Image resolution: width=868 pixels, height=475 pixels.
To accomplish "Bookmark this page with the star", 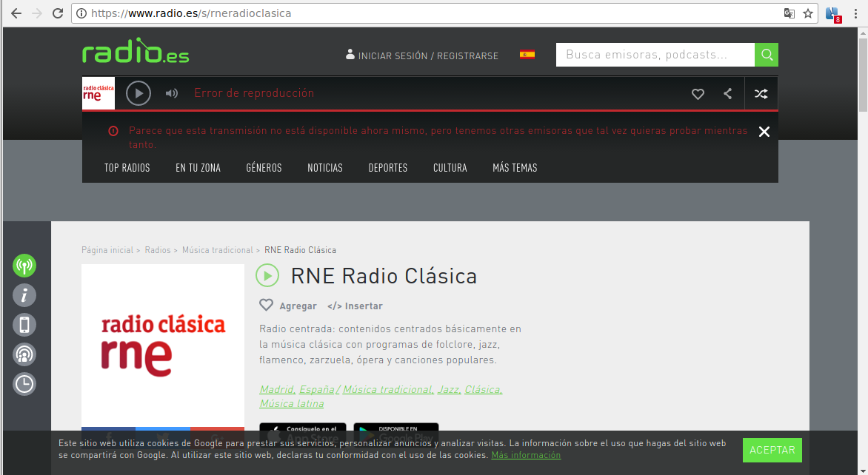I will point(808,13).
